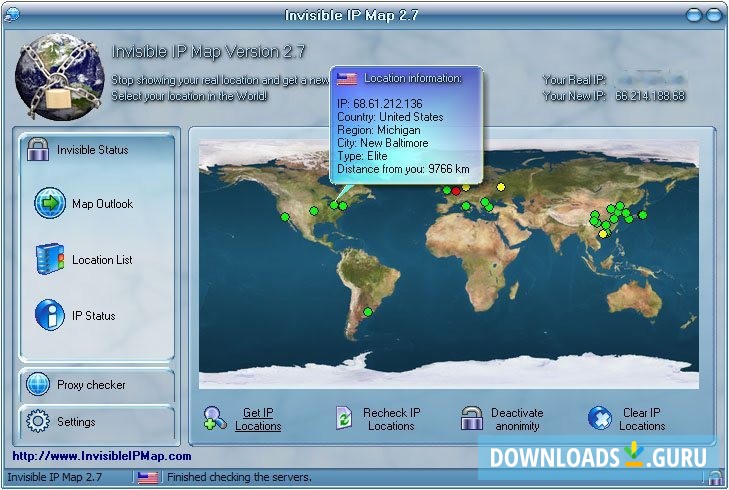Click 'Type: Elite' tooltip line
Screen dimensions: 729x490
point(362,156)
